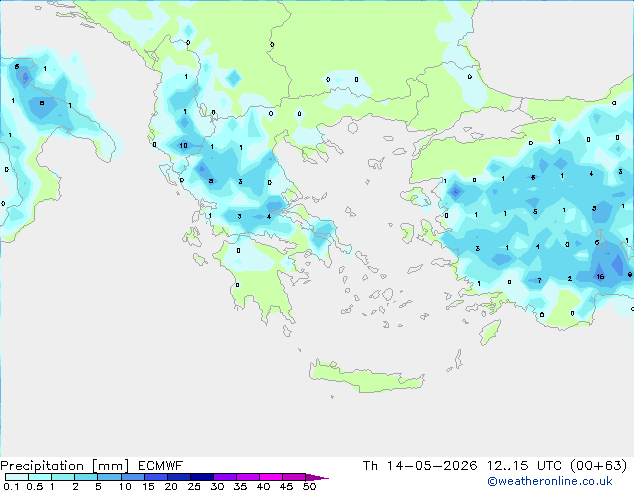The height and width of the screenshot is (490, 634).
Task: Select the legend swatch between 45 and 50
Action: click(x=294, y=477)
